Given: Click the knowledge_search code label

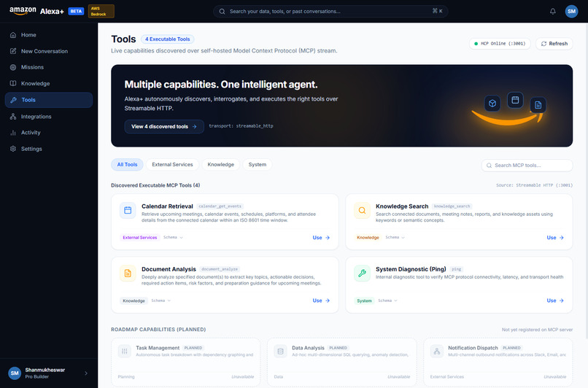Looking at the screenshot, I should coord(452,206).
